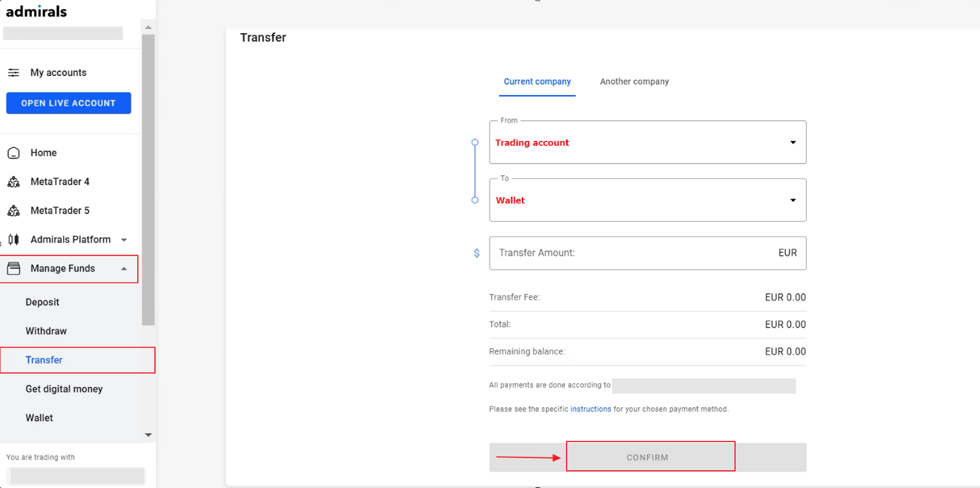
Task: Click the Remaining balance EUR 0.00 value
Action: pos(785,351)
